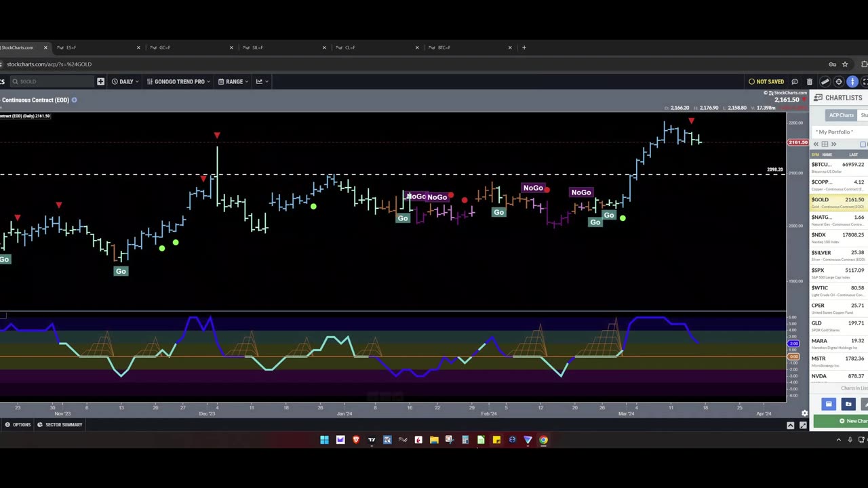Bookmark this page with the star icon

[x=845, y=64]
